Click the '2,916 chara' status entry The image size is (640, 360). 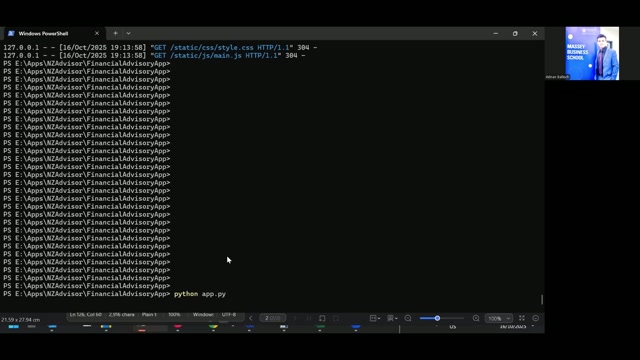point(122,314)
